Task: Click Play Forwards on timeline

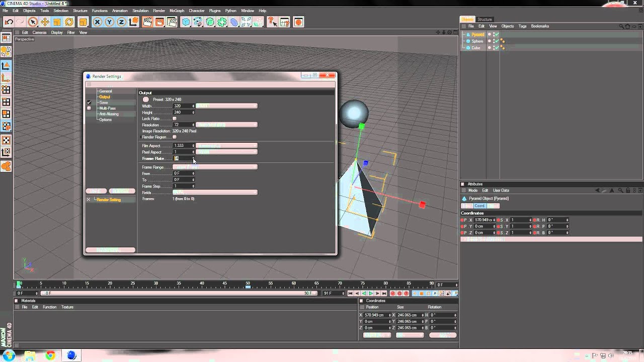Action: 371,293
